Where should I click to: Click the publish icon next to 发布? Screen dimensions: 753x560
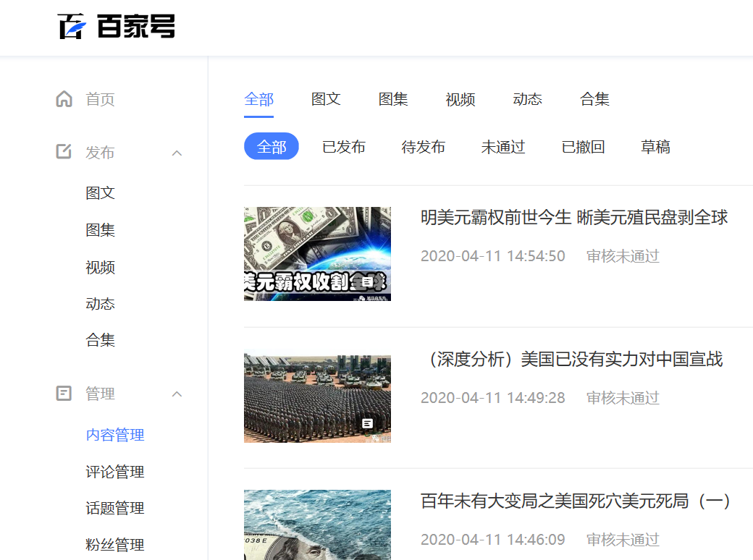[x=64, y=152]
